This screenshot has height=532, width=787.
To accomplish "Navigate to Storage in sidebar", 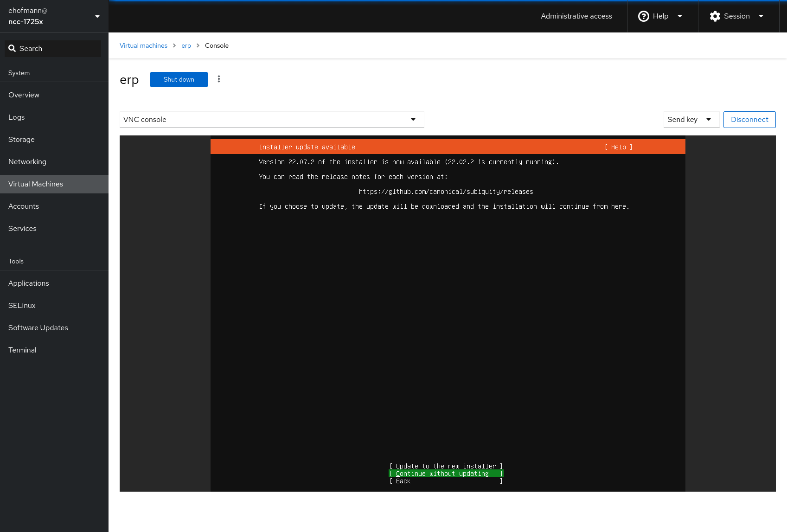I will click(21, 140).
